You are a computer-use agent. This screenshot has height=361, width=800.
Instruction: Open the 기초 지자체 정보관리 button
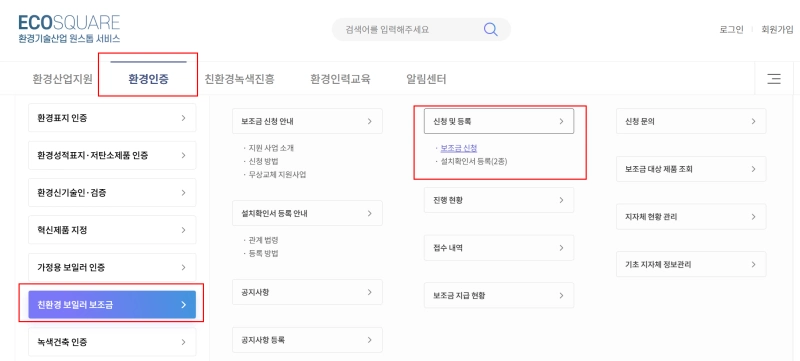tap(691, 264)
